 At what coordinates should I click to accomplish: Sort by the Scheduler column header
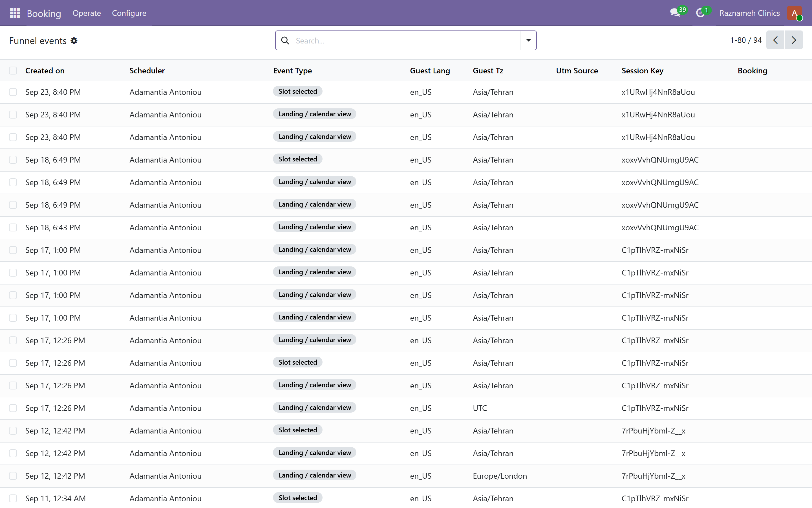147,71
